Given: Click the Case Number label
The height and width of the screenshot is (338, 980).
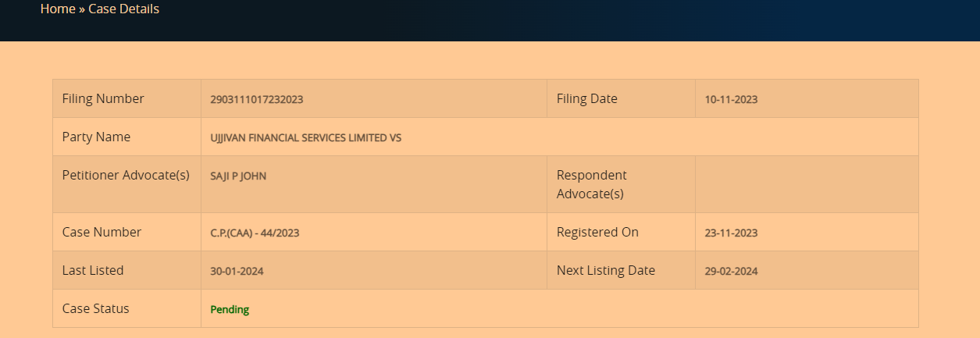Looking at the screenshot, I should (102, 232).
